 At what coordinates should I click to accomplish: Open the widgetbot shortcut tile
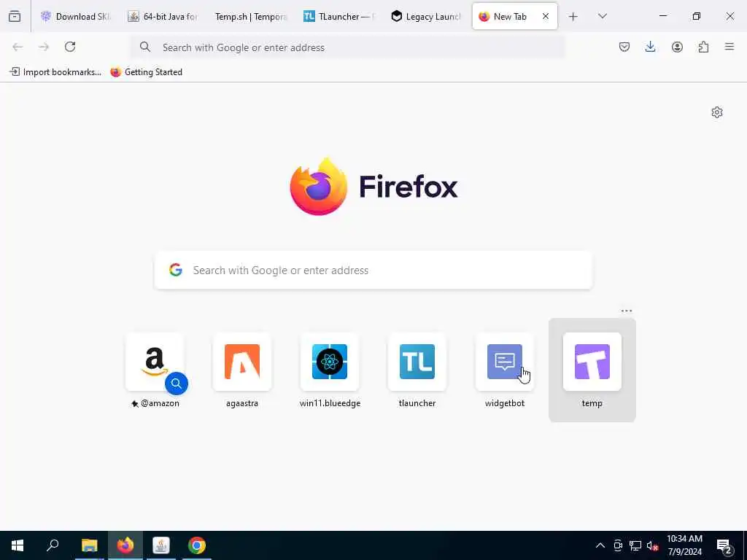(505, 370)
